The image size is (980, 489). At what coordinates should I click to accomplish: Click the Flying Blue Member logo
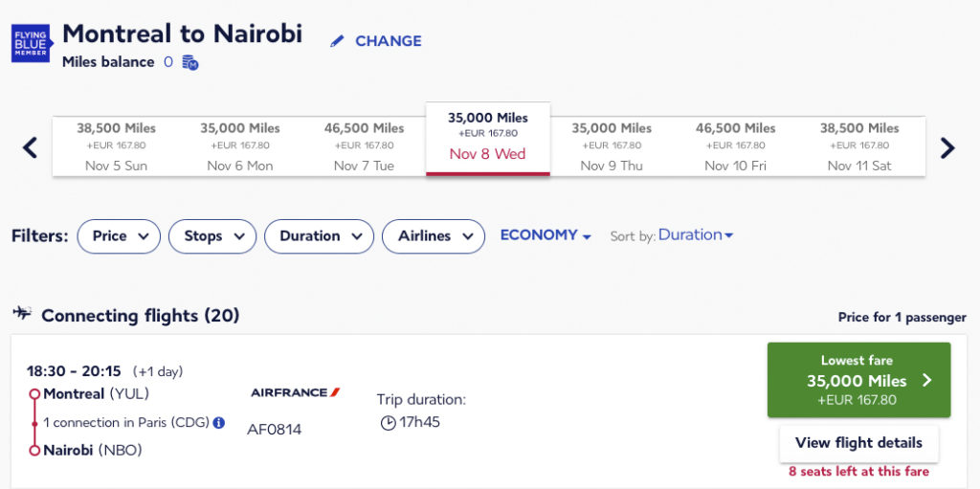coord(31,43)
